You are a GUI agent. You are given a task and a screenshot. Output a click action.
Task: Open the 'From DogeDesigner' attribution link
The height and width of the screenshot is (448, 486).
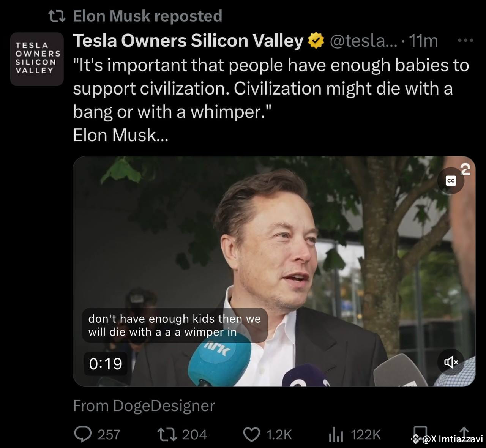click(x=144, y=405)
